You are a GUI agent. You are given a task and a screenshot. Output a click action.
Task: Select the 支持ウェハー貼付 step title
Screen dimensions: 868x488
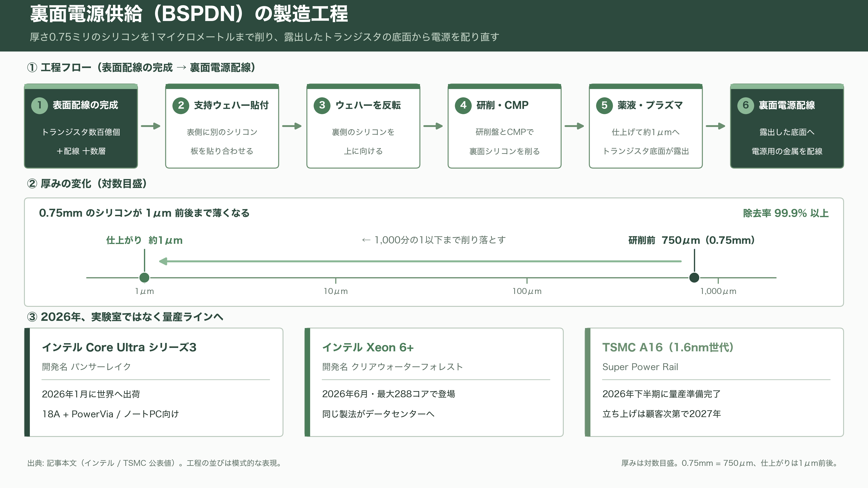click(x=231, y=105)
